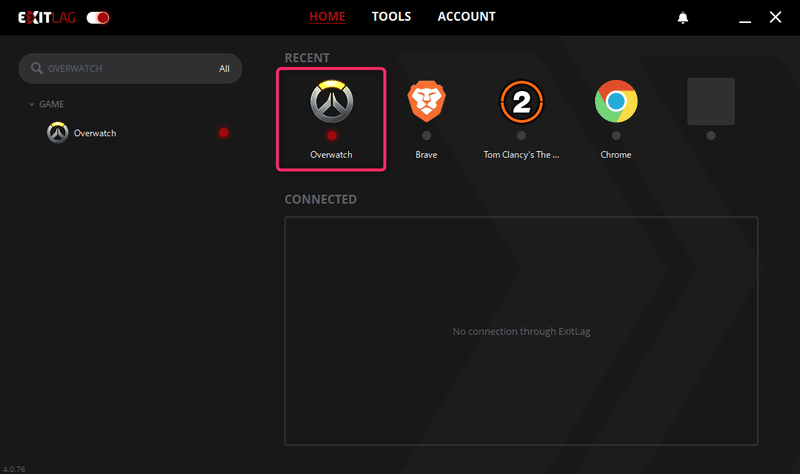800x474 pixels.
Task: Open the Overwatch recent tile icon
Action: (x=332, y=101)
